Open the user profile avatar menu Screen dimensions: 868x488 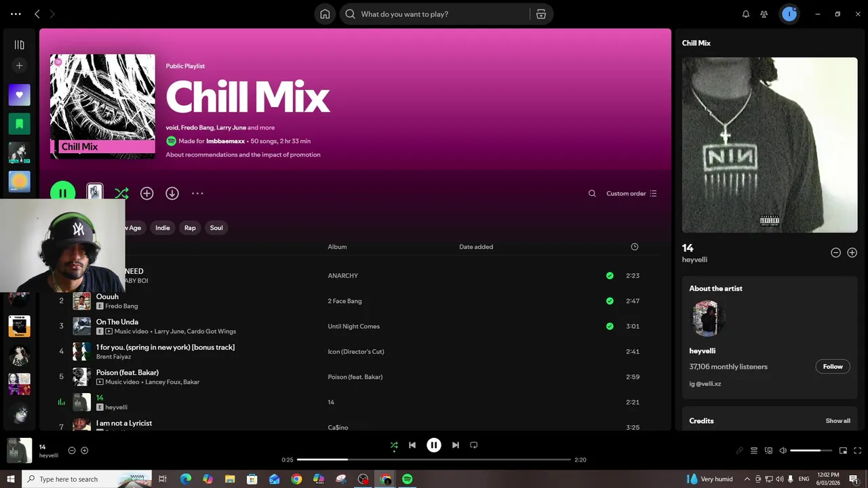[x=789, y=14]
